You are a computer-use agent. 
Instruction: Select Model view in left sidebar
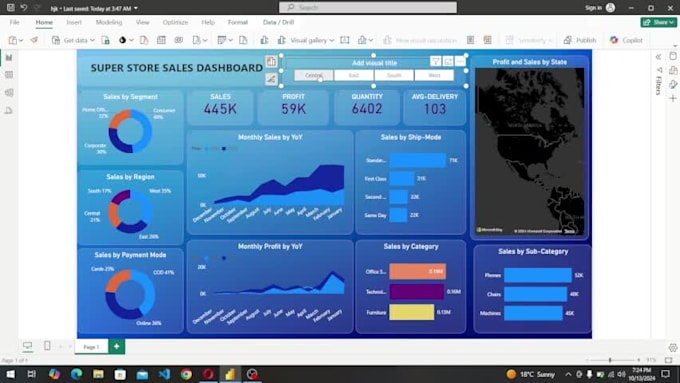click(9, 92)
